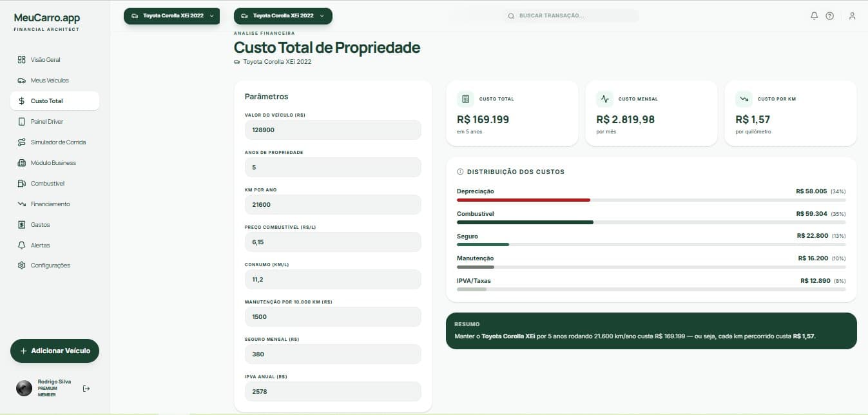The image size is (868, 415).
Task: Click the logout icon beside Rodrigo Silva
Action: tap(86, 388)
